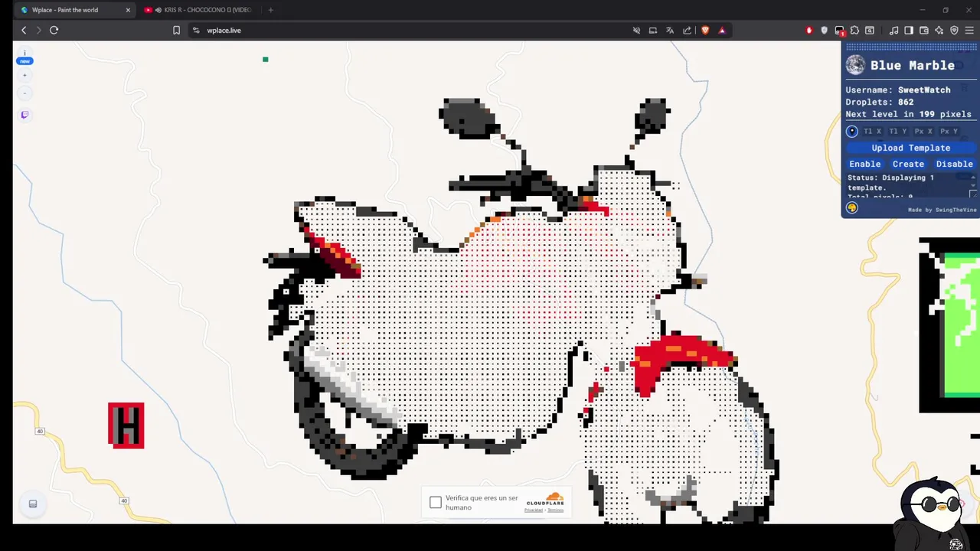The image size is (980, 551).
Task: Toggle the browser sidebar panel
Action: click(x=909, y=30)
